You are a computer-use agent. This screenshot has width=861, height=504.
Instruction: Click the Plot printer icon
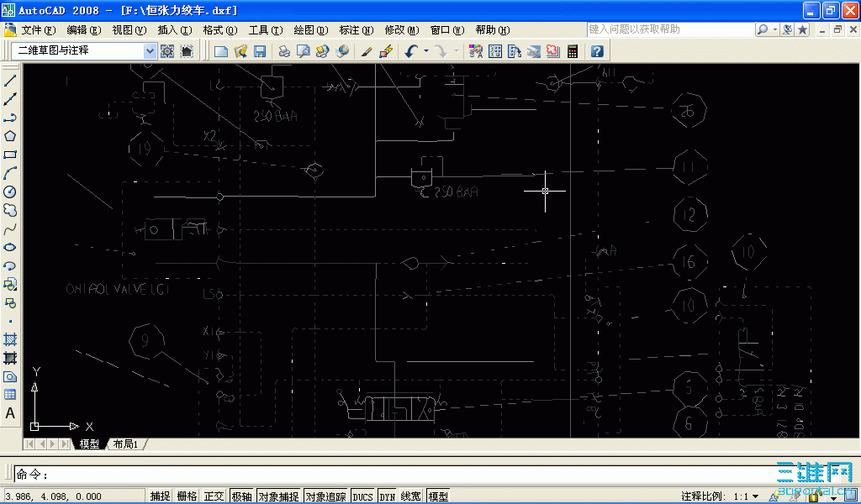point(284,51)
